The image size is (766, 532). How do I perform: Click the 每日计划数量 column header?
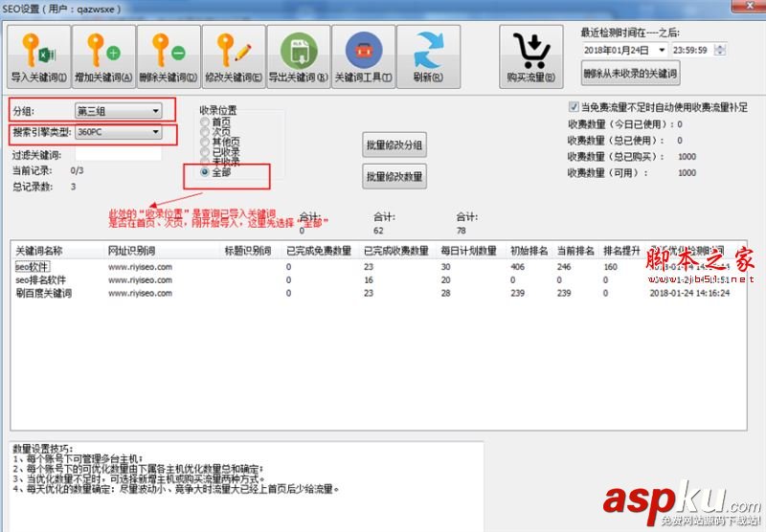tap(471, 251)
